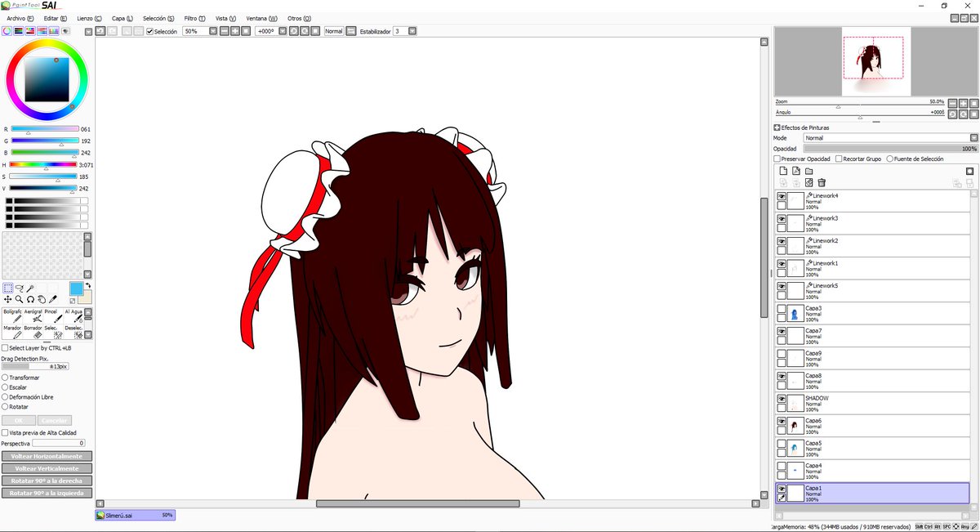Click the undo arrow in the toolbar

point(100,31)
